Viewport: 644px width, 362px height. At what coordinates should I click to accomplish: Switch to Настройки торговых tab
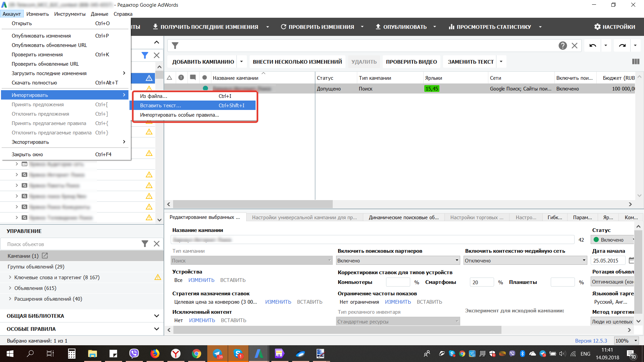click(477, 217)
